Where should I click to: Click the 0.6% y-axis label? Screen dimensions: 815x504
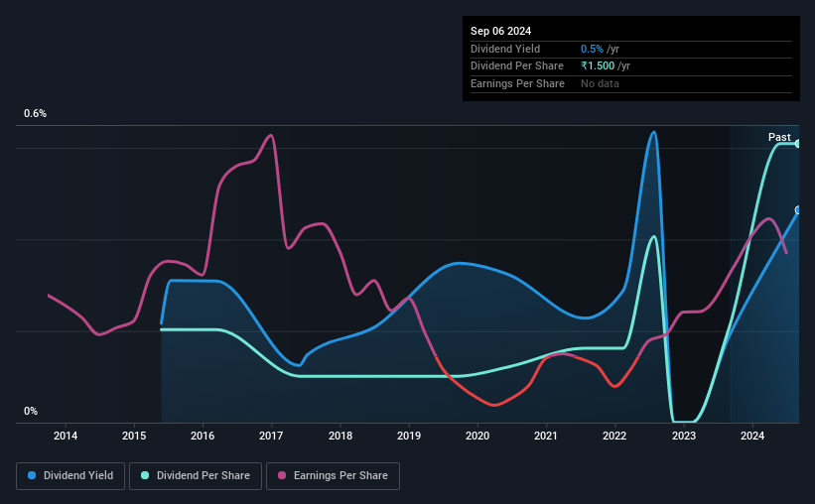pyautogui.click(x=36, y=113)
